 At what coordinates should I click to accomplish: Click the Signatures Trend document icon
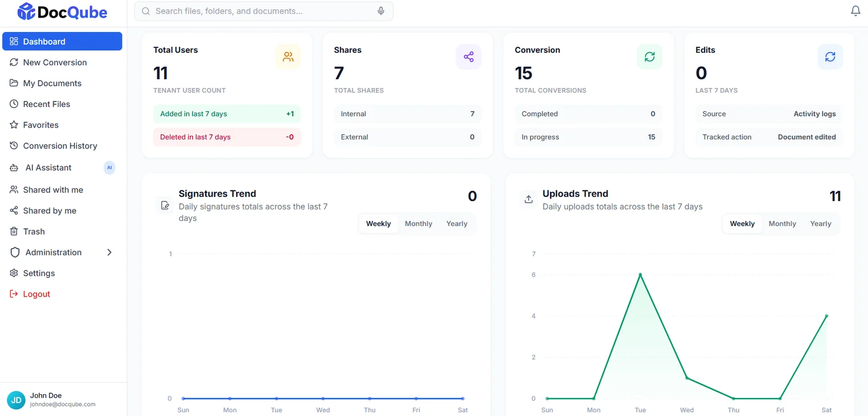click(165, 205)
